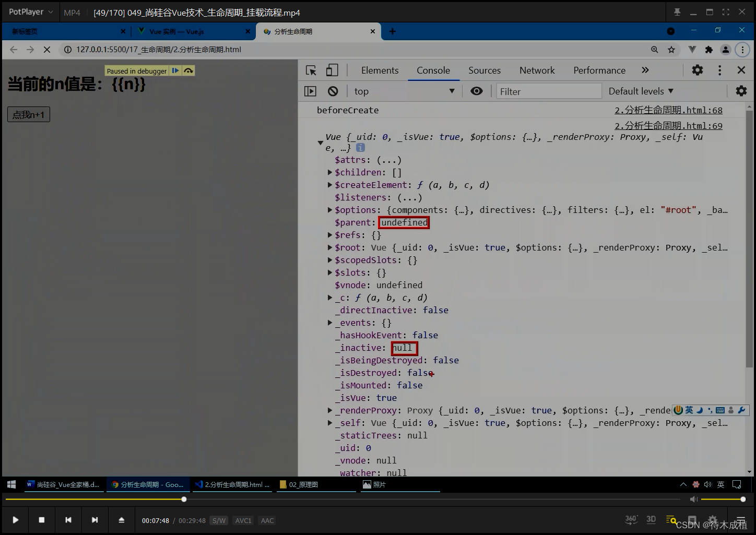The image size is (756, 535).
Task: Stop the video playback
Action: coord(42,520)
